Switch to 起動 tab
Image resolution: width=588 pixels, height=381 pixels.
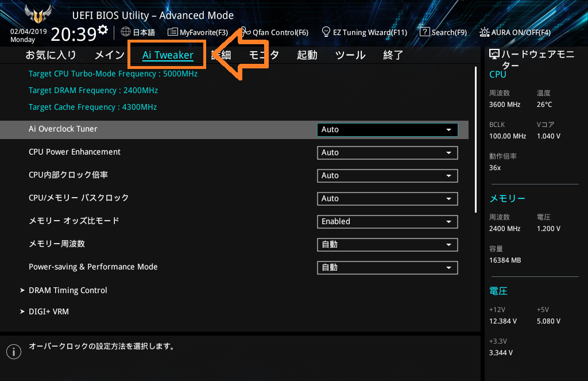[x=307, y=55]
